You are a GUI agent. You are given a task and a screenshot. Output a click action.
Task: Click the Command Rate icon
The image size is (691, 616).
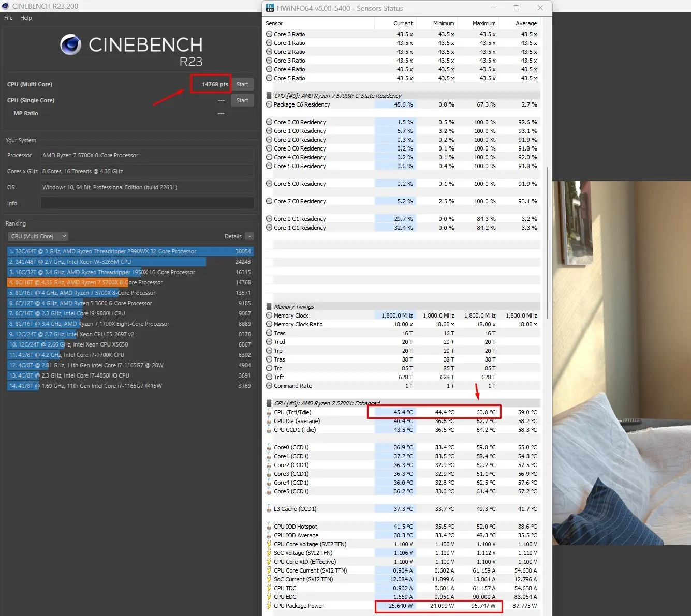point(269,386)
